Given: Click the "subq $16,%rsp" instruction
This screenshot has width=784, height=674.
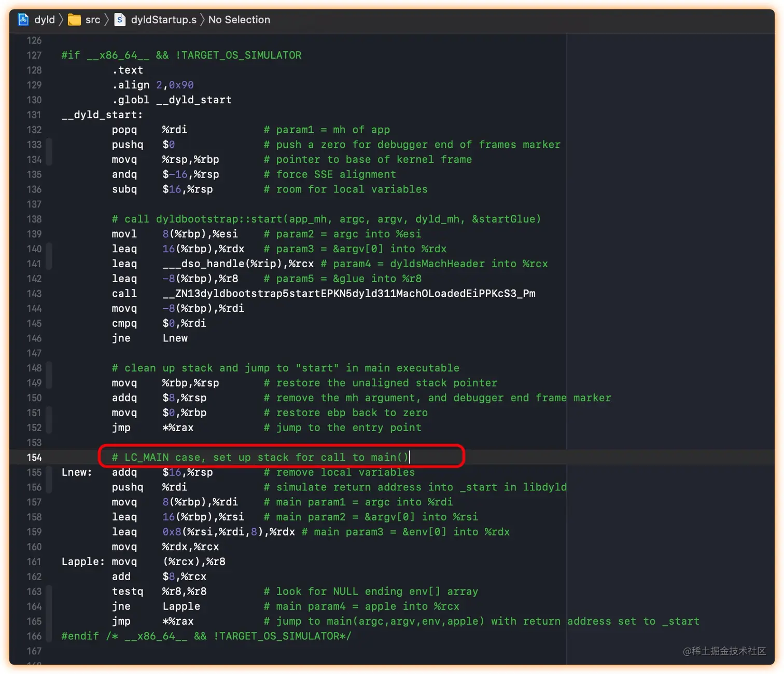Looking at the screenshot, I should 162,189.
